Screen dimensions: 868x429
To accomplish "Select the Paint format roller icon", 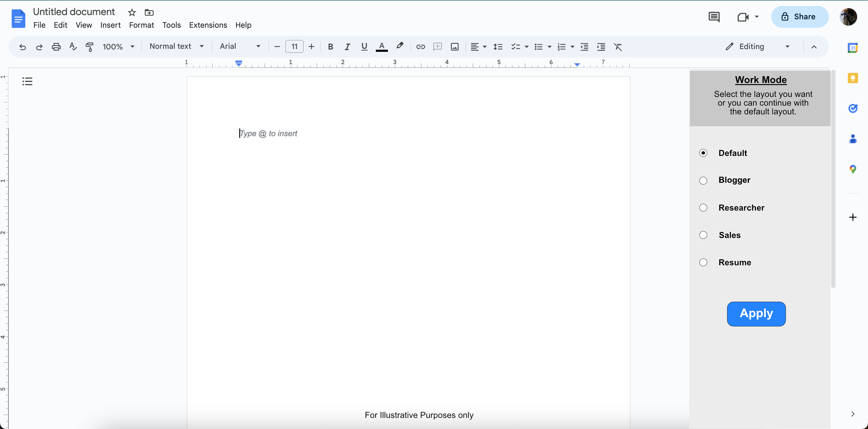I will coord(90,47).
